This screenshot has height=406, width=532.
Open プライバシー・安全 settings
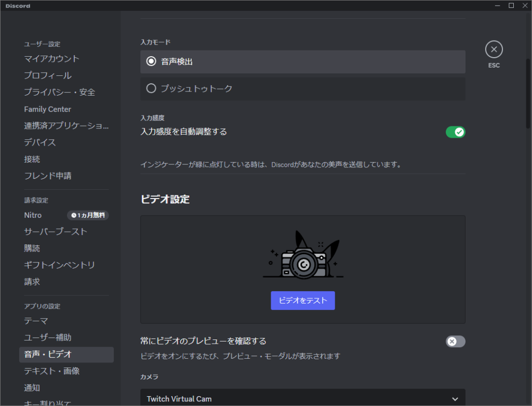59,92
